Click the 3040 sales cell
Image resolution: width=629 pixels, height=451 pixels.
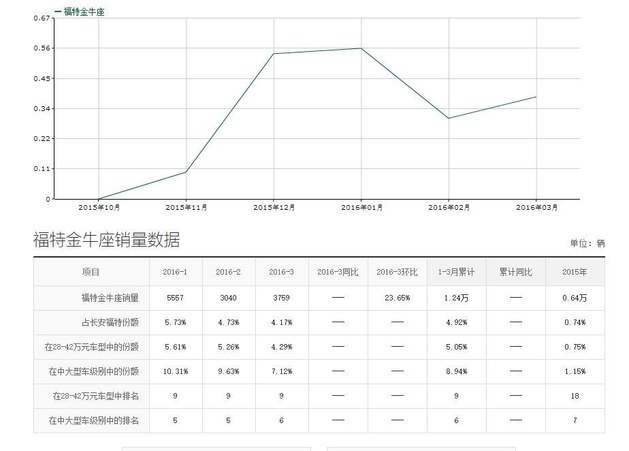(228, 298)
